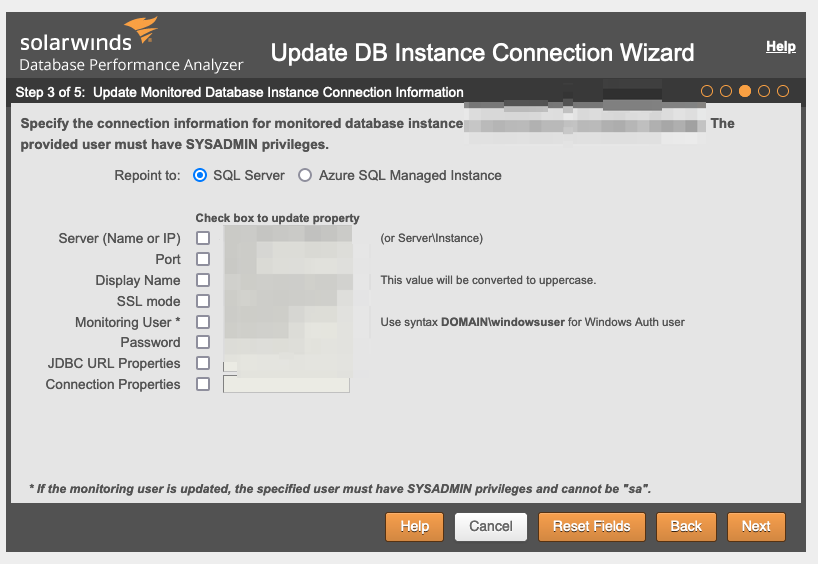
Task: Click the Connection Properties input field
Action: 286,385
